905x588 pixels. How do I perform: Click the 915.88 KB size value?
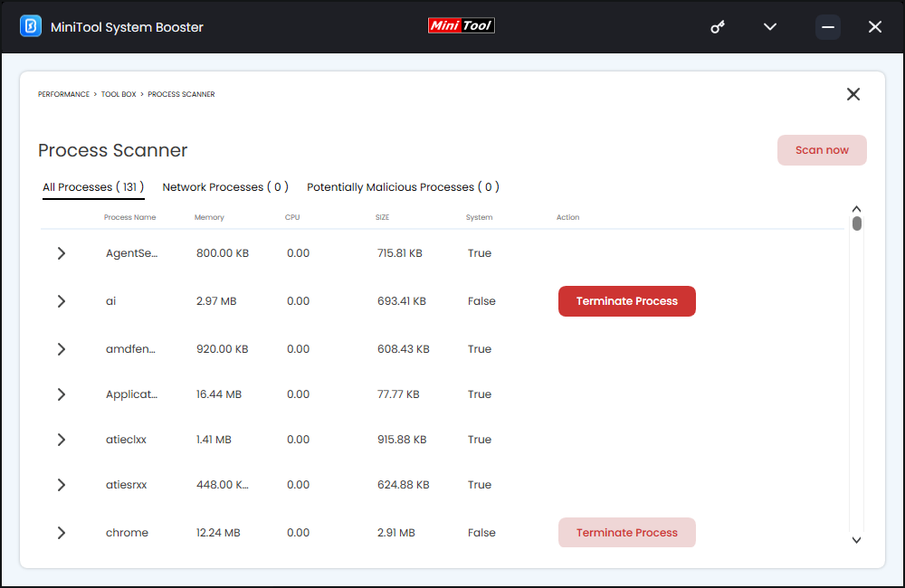click(x=402, y=440)
